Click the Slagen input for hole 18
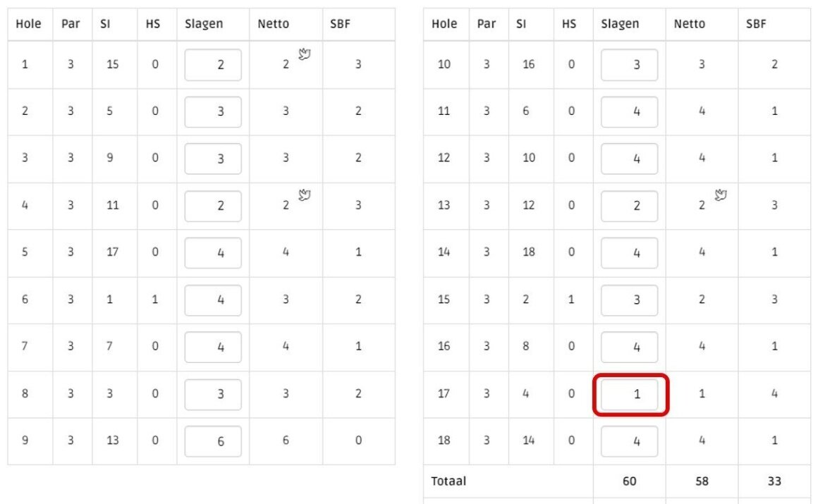Viewport: 825px width, 504px height. pos(629,441)
